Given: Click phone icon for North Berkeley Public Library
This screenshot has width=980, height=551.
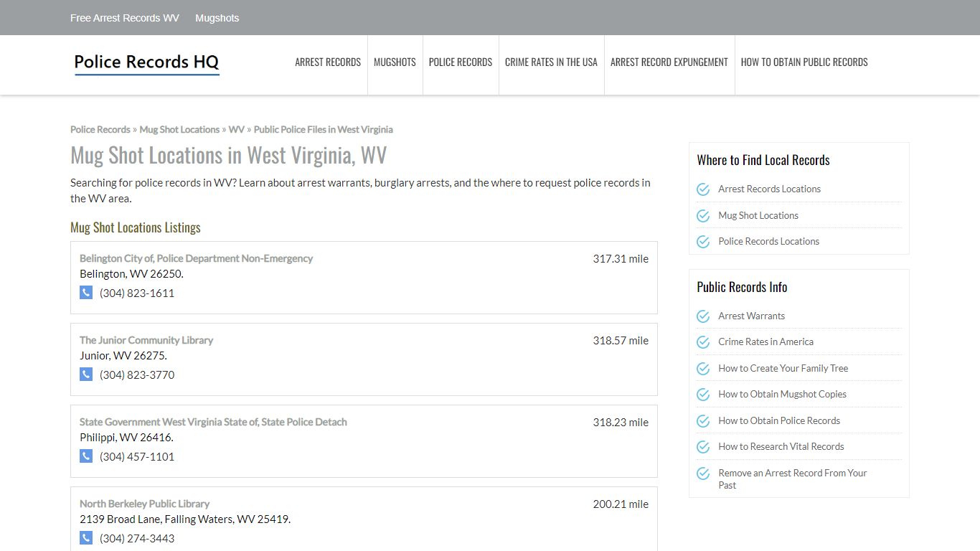Looking at the screenshot, I should (86, 538).
